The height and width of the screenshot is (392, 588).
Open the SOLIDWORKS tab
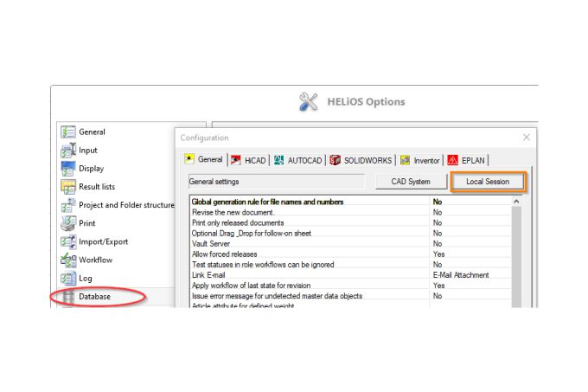[x=361, y=161]
